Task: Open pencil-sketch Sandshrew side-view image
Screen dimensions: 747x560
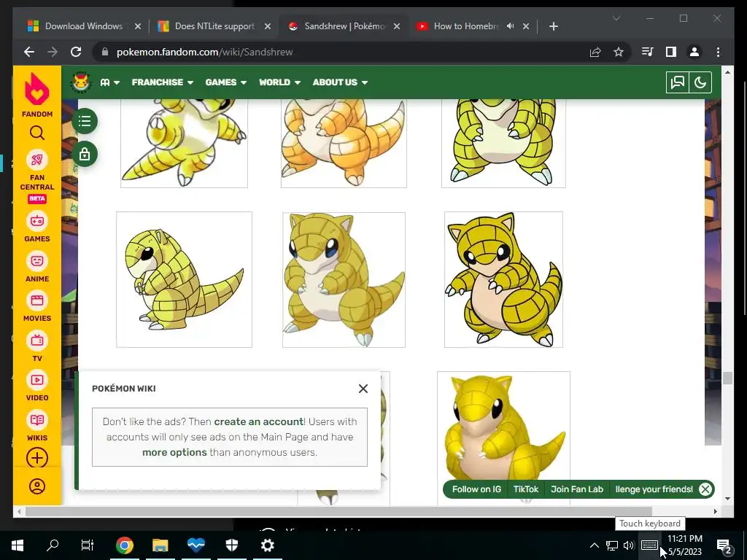Action: [x=184, y=279]
